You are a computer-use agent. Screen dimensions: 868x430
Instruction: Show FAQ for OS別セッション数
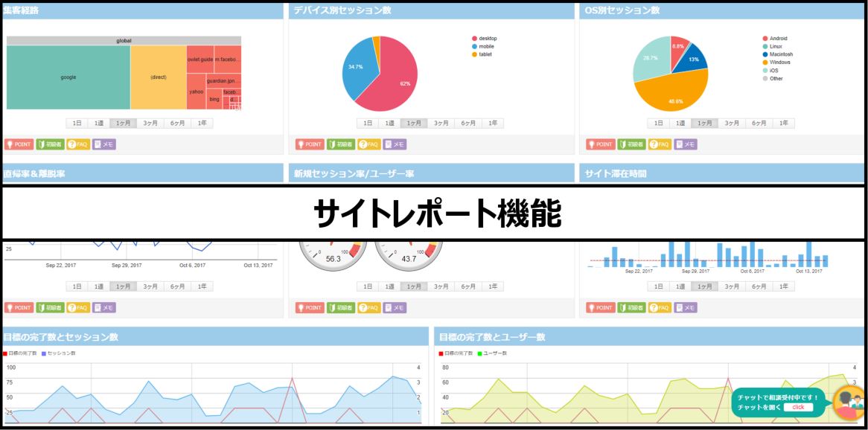tap(660, 144)
